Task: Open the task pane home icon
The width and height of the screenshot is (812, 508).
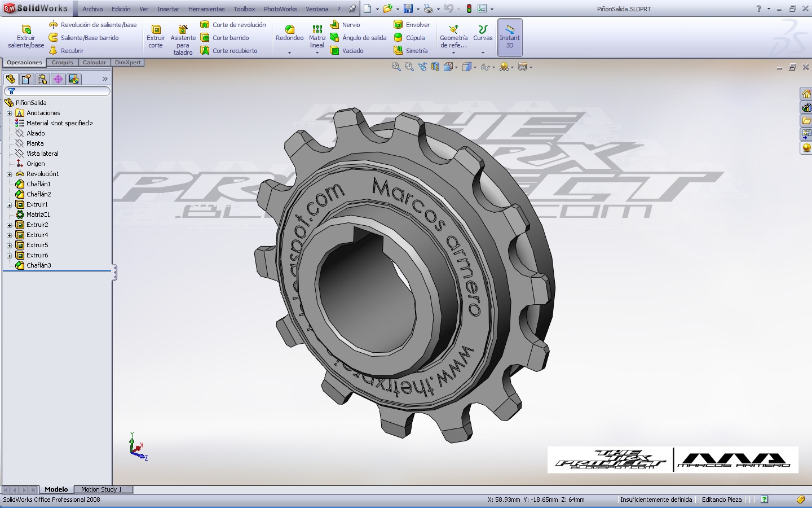Action: click(x=806, y=94)
